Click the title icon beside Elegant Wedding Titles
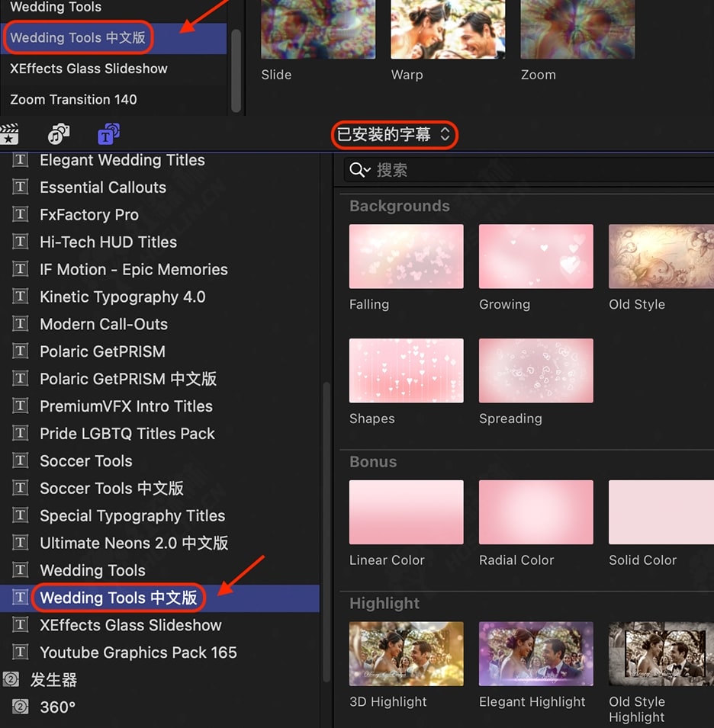This screenshot has width=714, height=728. (20, 160)
